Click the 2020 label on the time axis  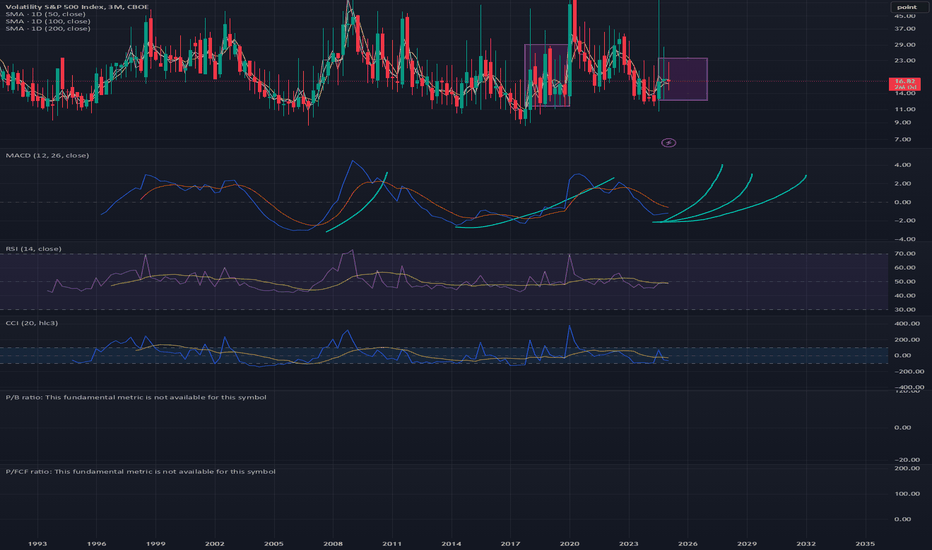[569, 543]
